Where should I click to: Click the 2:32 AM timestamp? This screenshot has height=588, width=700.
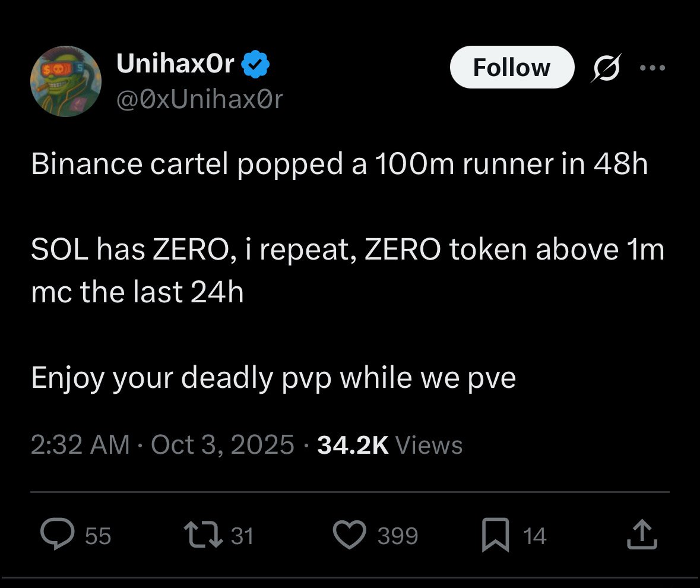pos(80,445)
